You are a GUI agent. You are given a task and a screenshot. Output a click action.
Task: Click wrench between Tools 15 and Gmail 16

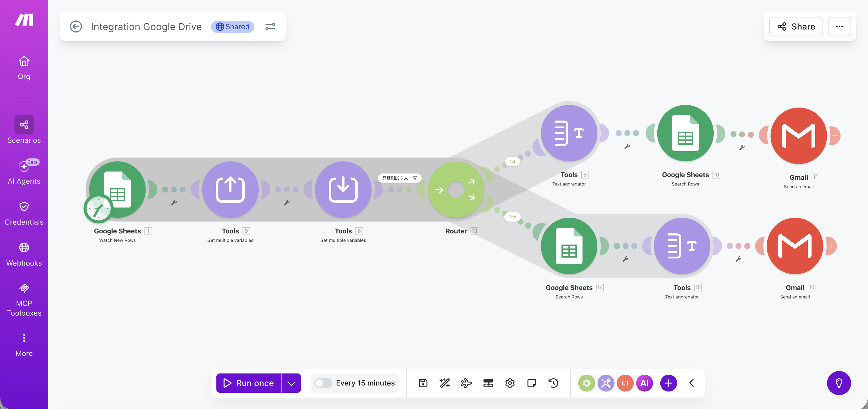tap(738, 259)
